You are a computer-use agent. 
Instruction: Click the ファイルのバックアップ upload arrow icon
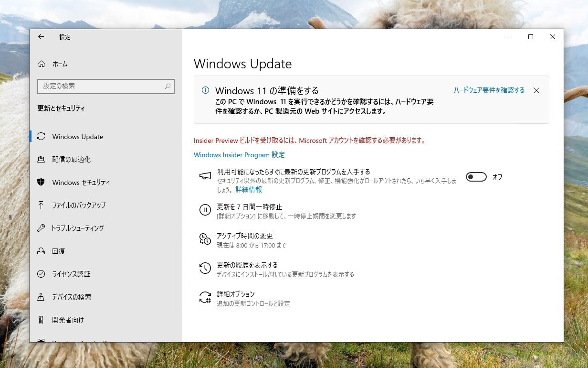(42, 206)
